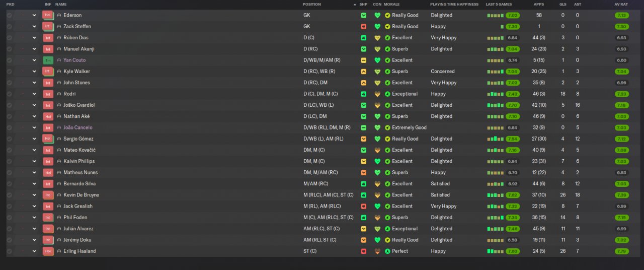Click Julián Álvarez's Exceptional morale icon
644x270 pixels.
tap(387, 229)
